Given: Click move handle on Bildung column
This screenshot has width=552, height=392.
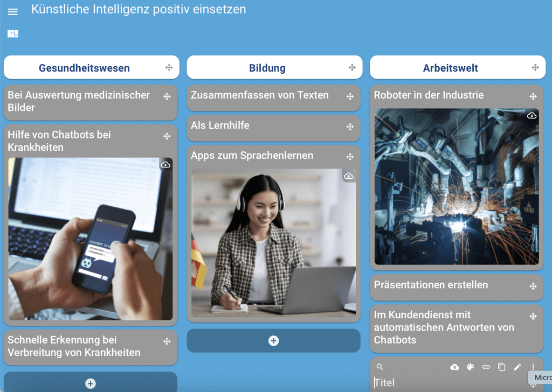Looking at the screenshot, I should tap(352, 67).
